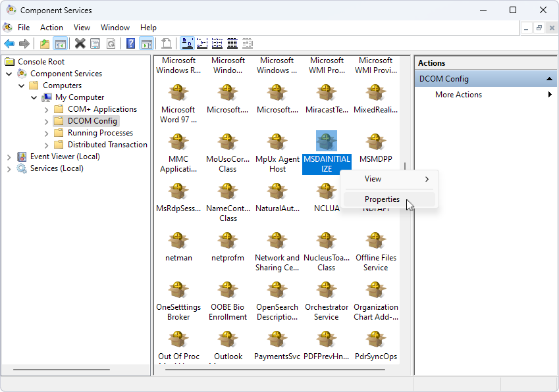559x392 pixels.
Task: Expand the COM+ Applications node
Action: click(x=46, y=110)
